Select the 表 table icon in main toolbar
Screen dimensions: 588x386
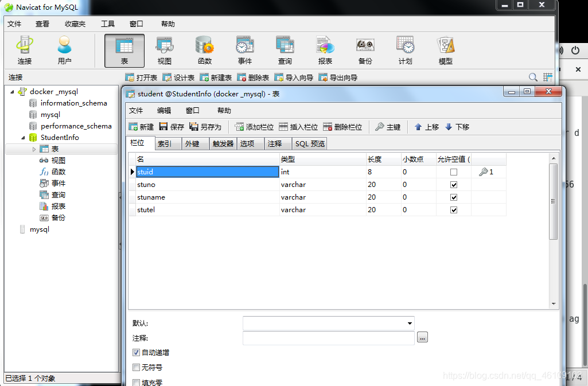124,50
